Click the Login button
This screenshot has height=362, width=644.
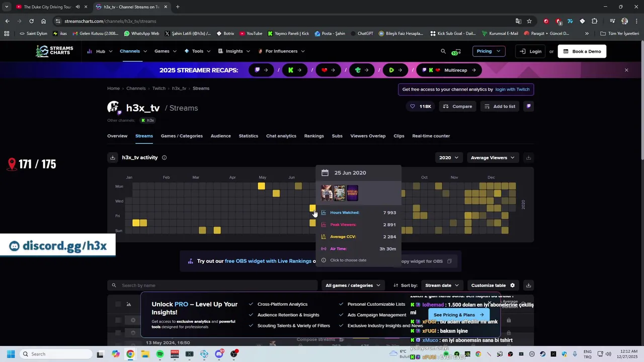click(x=530, y=51)
